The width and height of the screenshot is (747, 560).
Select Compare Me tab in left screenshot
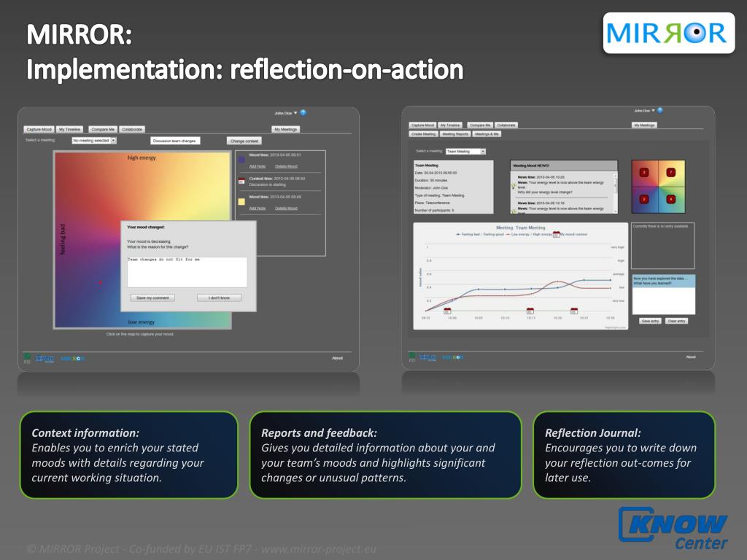(103, 130)
